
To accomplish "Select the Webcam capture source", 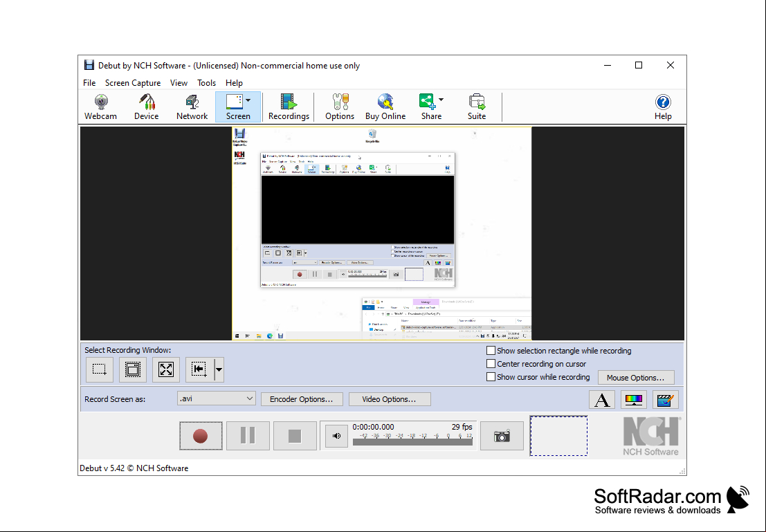I will [100, 107].
